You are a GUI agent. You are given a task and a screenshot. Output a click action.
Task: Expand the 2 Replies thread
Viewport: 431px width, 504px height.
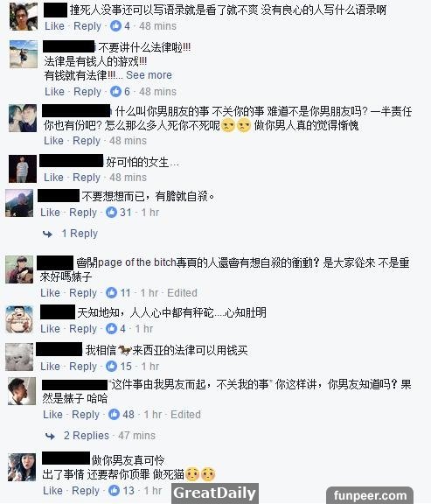click(x=87, y=436)
